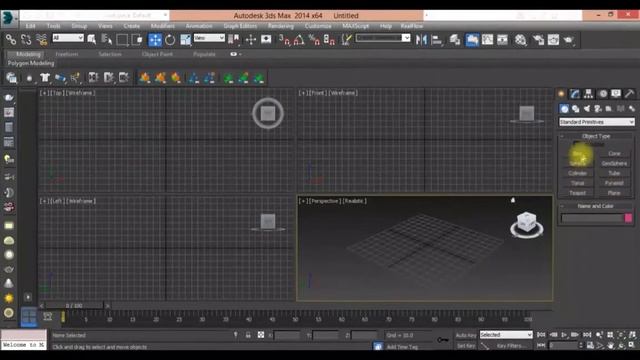Open the named selection sets dropdown
The width and height of the screenshot is (640, 360).
pyautogui.click(x=383, y=38)
